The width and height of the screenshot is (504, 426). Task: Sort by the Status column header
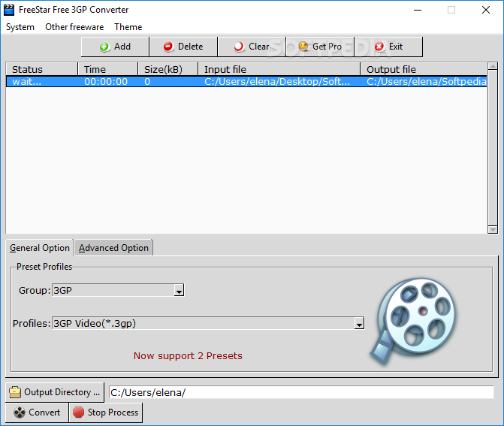tap(42, 69)
